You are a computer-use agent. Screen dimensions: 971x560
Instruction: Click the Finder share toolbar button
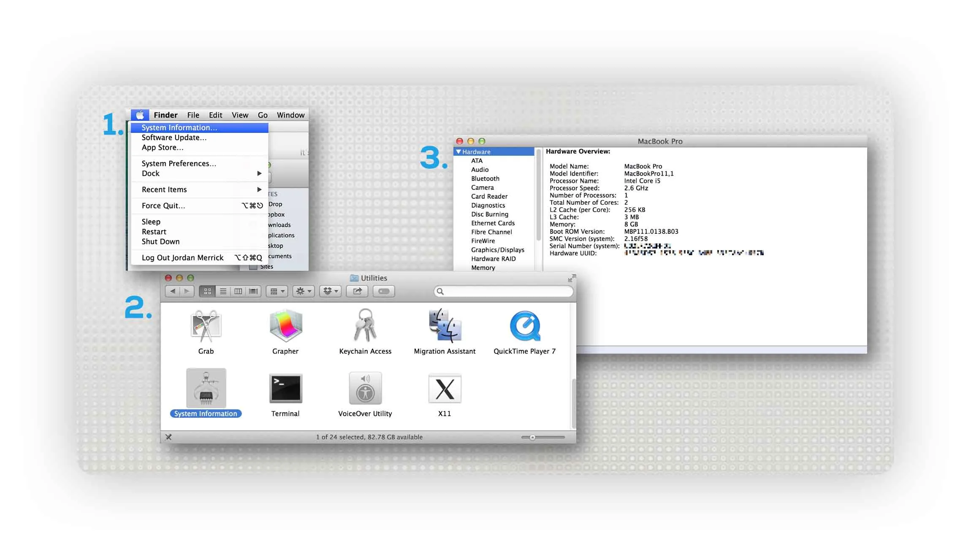click(357, 291)
